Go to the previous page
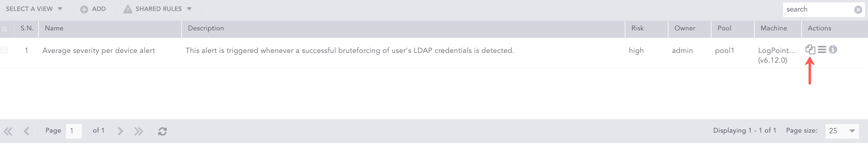Image resolution: width=868 pixels, height=143 pixels. 26,131
